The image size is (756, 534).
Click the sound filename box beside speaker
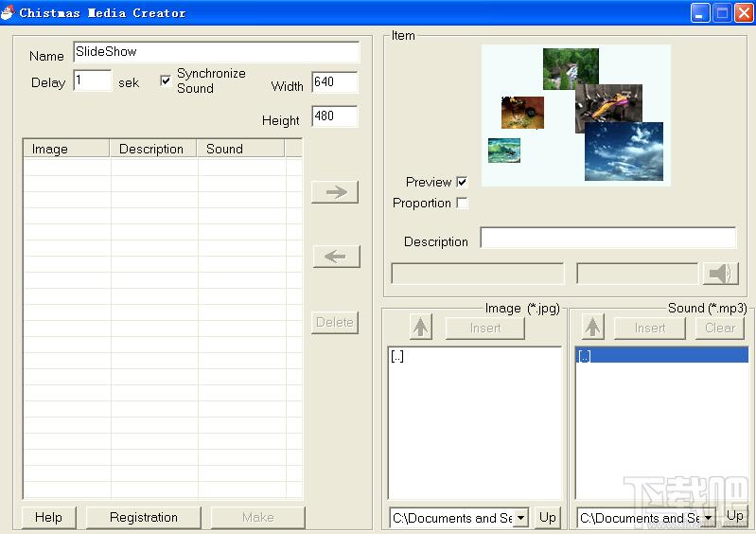[638, 274]
